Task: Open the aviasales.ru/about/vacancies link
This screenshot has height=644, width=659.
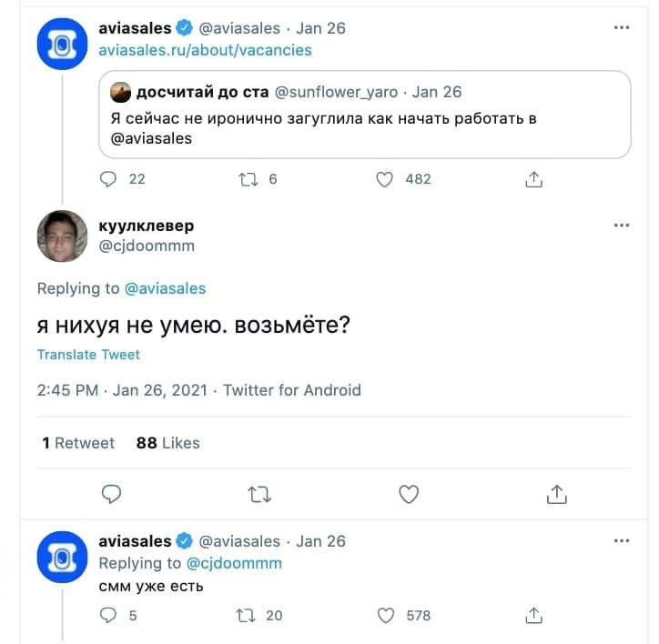Action: pyautogui.click(x=205, y=50)
